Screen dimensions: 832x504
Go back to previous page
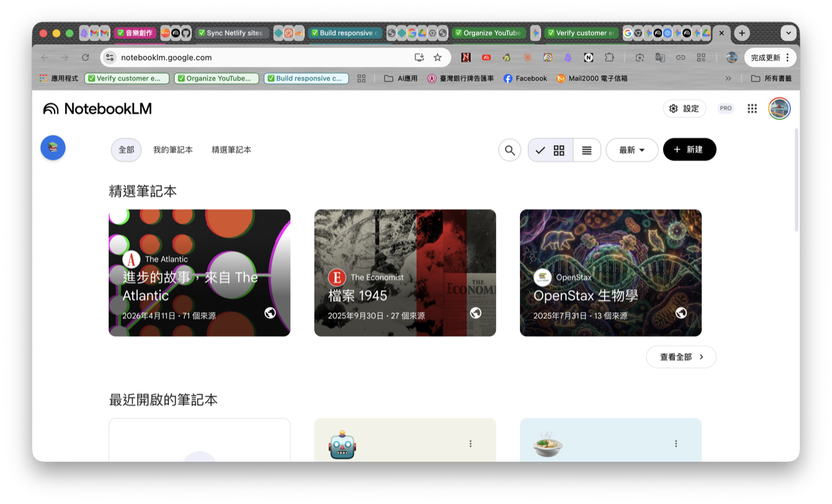(x=44, y=57)
